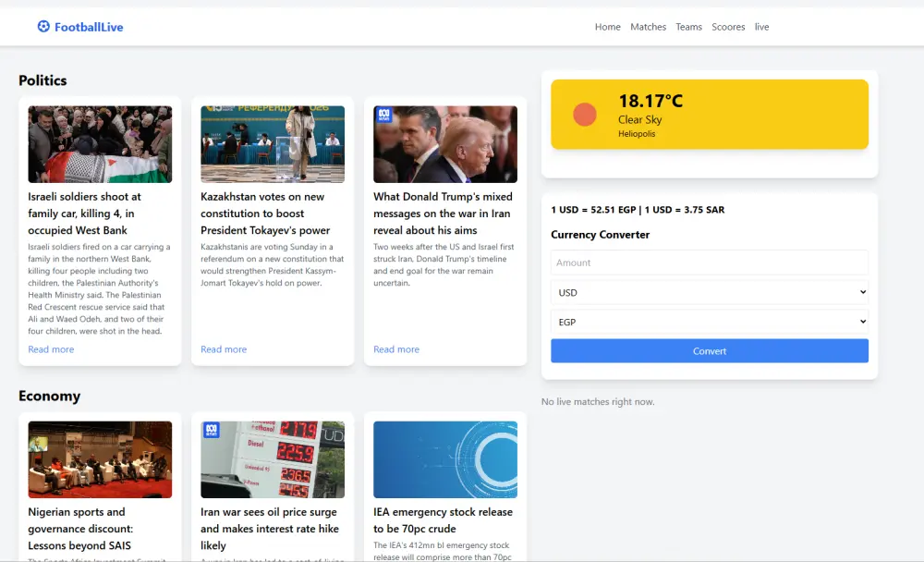The width and height of the screenshot is (924, 562).
Task: Click the live nav link
Action: coord(761,27)
